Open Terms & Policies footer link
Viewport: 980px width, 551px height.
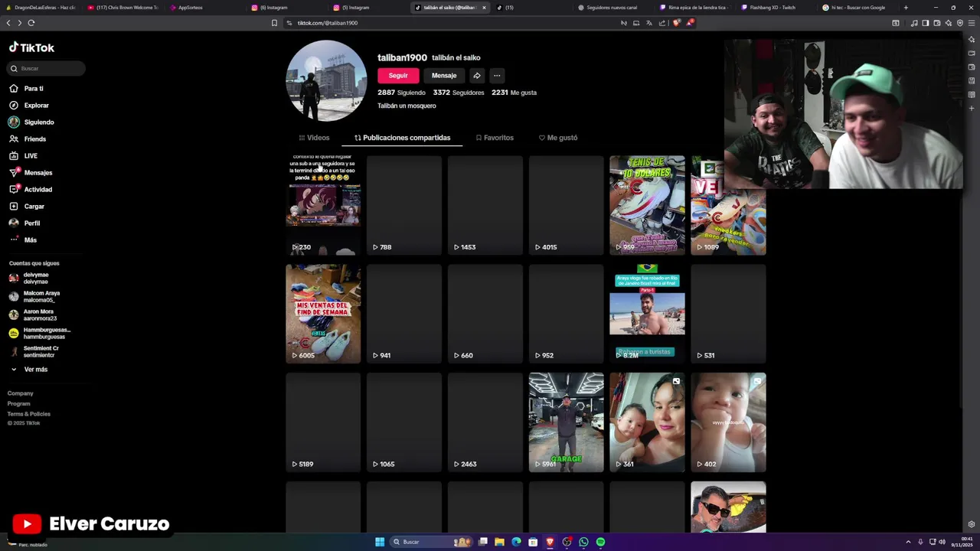[29, 414]
